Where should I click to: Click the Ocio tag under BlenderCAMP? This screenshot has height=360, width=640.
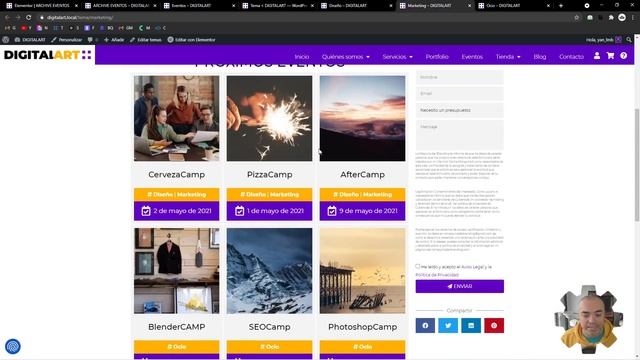[176, 347]
